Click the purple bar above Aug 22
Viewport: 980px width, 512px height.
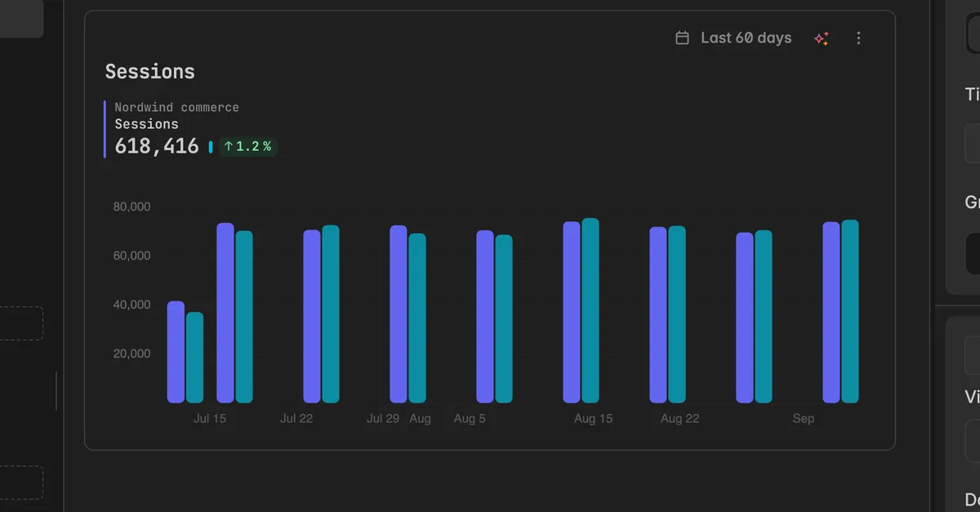pos(658,314)
